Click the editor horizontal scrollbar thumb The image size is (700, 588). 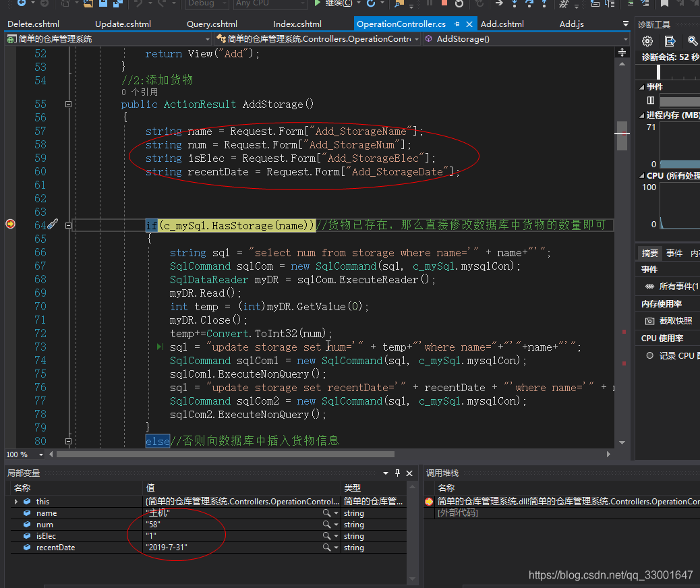click(225, 454)
